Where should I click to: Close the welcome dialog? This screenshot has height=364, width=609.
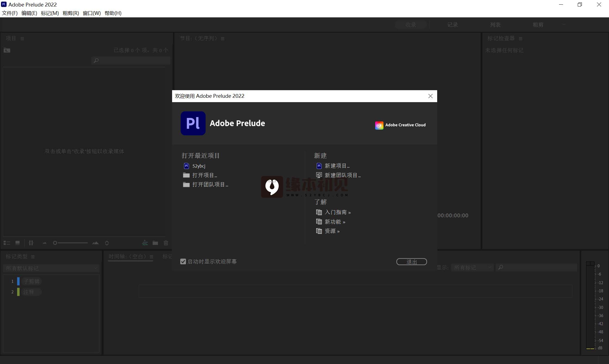tap(430, 96)
